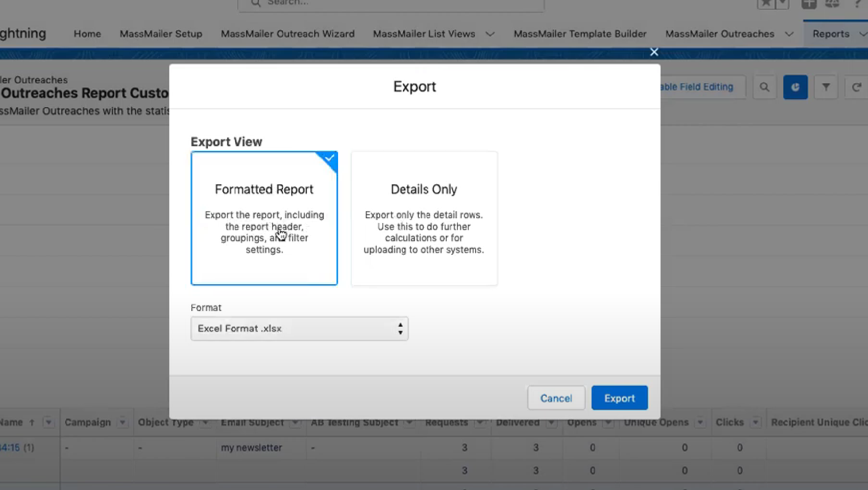Screen dimensions: 868x490
Task: Click the blue Export button
Action: coord(619,398)
